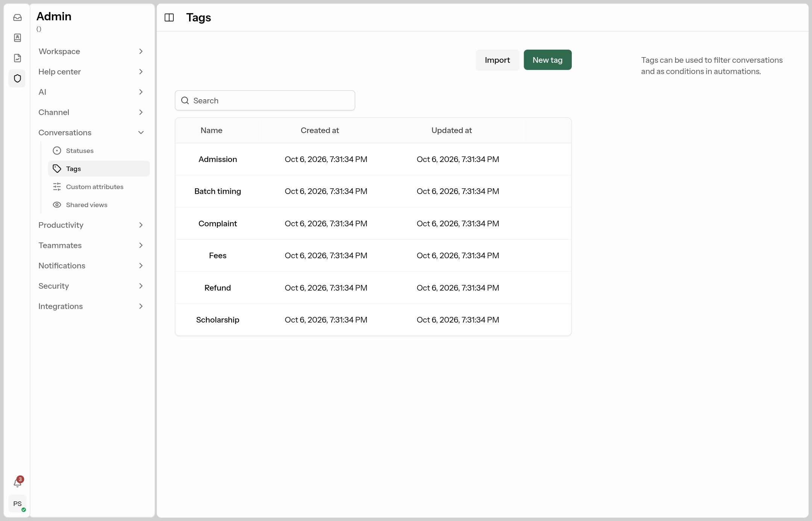
Task: Select the admin shield icon
Action: pyautogui.click(x=17, y=78)
